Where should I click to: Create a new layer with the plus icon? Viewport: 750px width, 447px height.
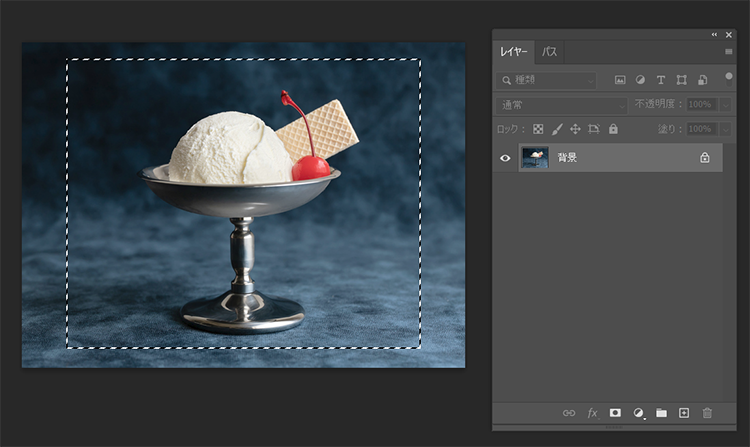(684, 412)
